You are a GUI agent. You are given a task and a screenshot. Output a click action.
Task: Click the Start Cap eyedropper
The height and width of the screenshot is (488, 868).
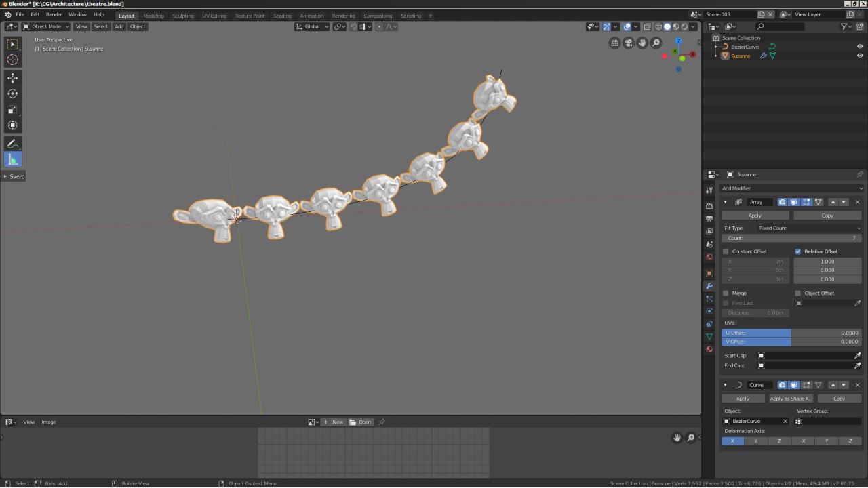click(857, 356)
